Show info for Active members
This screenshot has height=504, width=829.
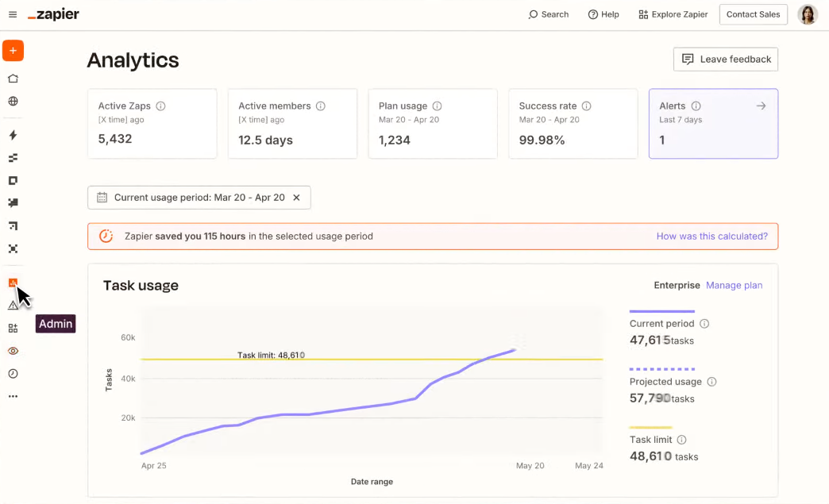point(320,106)
